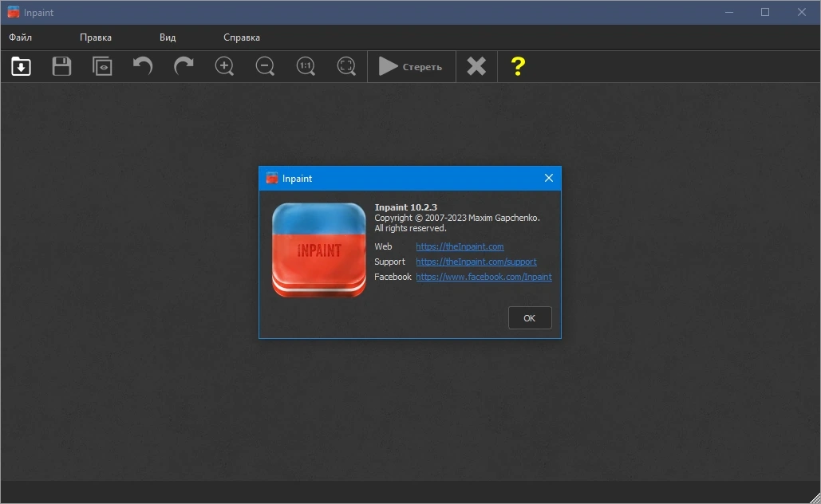Open the Правка menu

(x=96, y=37)
